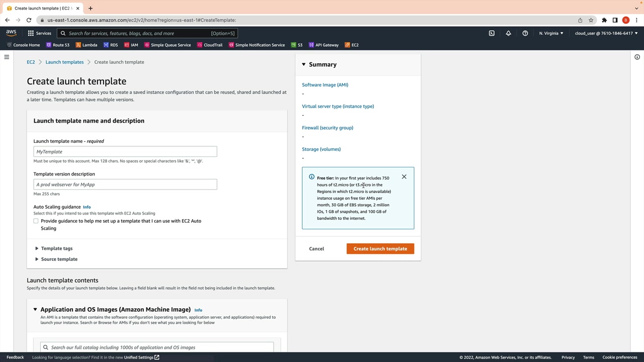Image resolution: width=644 pixels, height=362 pixels.
Task: Open the browser profile avatar
Action: (x=626, y=20)
